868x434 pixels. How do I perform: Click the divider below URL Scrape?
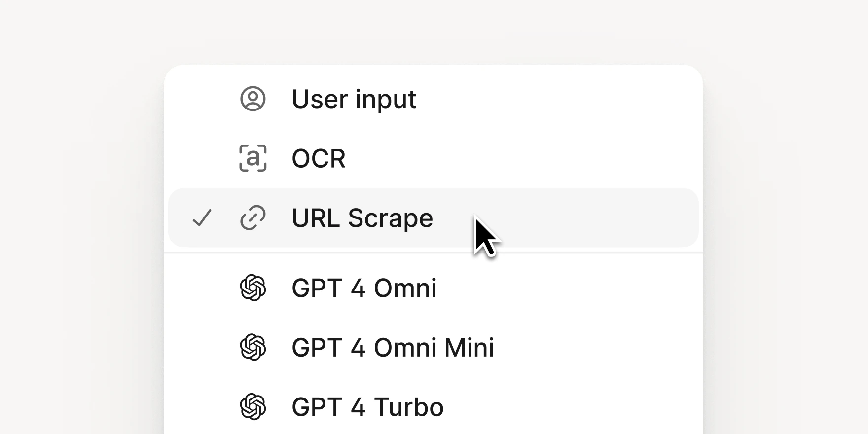pos(433,253)
